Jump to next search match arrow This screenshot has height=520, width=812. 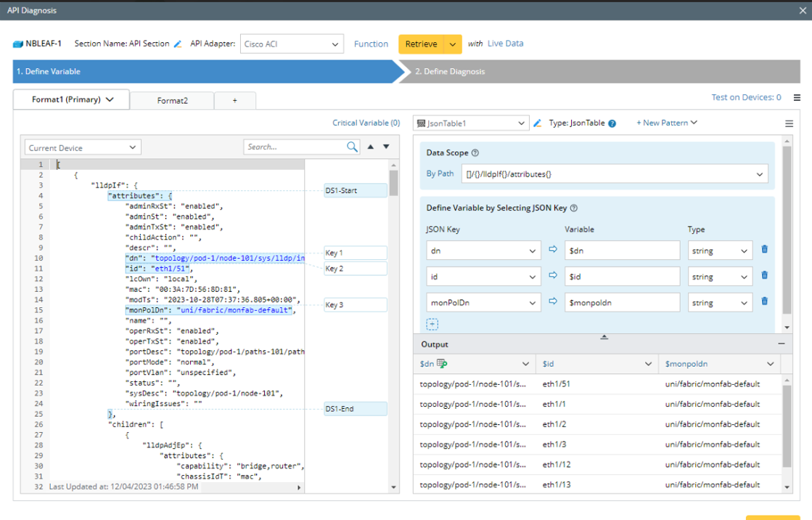coord(386,147)
